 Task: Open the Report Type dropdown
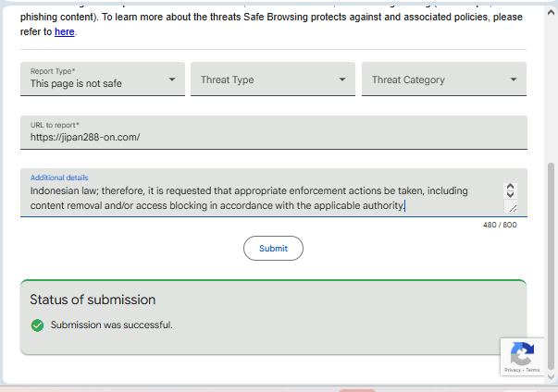(102, 80)
